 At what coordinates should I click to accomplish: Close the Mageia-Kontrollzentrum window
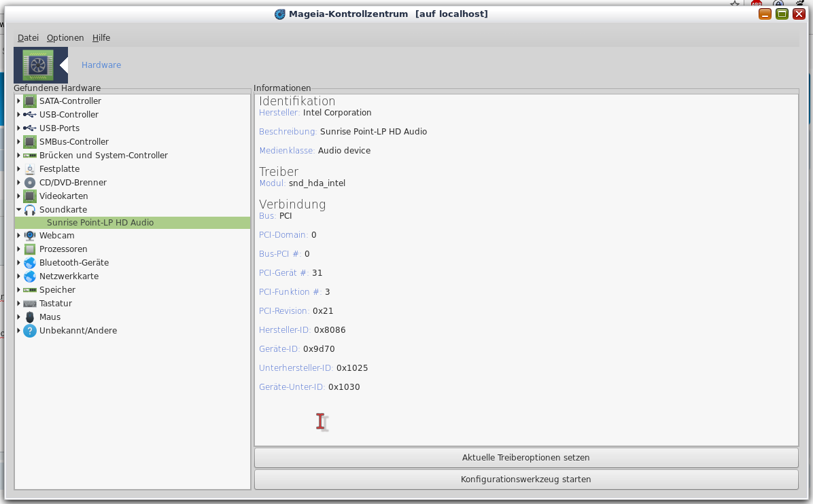pos(799,14)
